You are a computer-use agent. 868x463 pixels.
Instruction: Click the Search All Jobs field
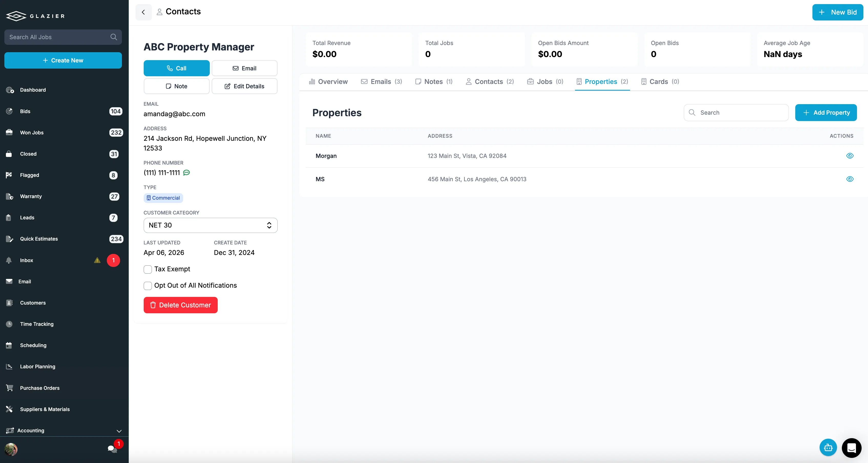(63, 37)
